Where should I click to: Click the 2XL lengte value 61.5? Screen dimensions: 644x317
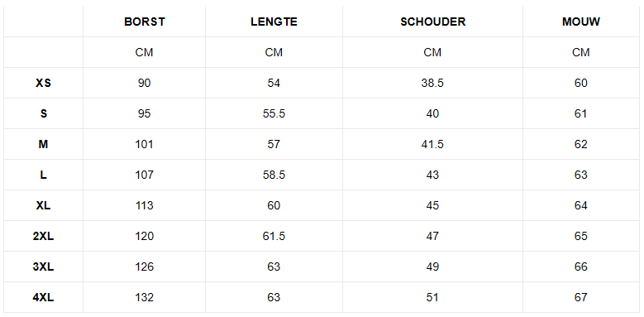tap(274, 236)
